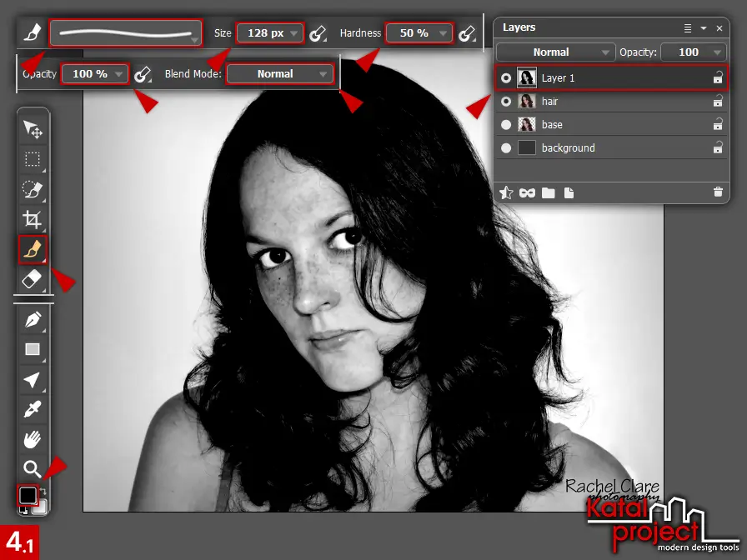Select the Hand tool

point(33,440)
